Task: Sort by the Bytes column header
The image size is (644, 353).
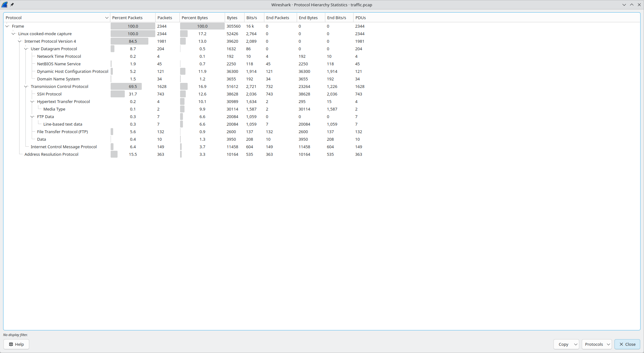Action: [x=234, y=18]
